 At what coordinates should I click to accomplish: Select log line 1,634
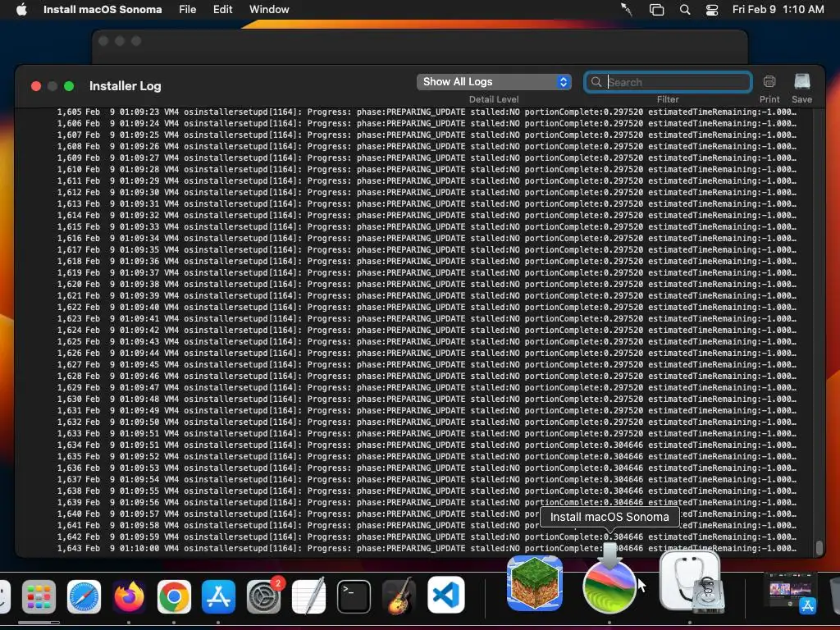pos(427,445)
